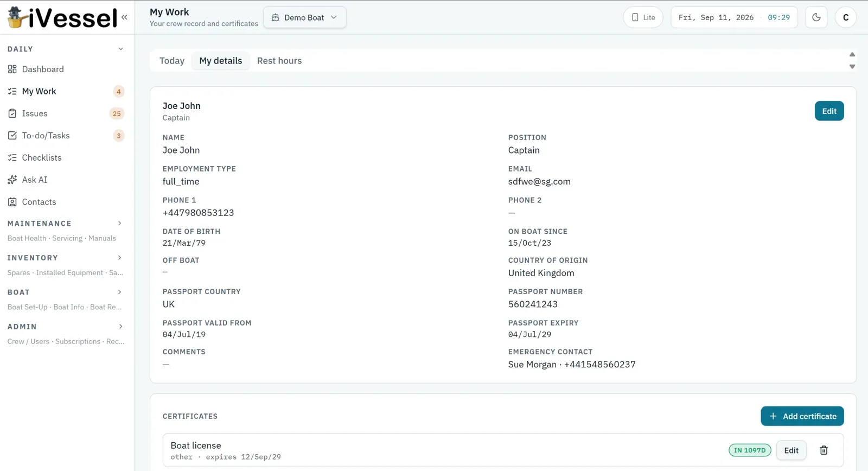The height and width of the screenshot is (471, 868).
Task: Click the 'Your crew record and certificates' subtitle
Action: [x=204, y=24]
